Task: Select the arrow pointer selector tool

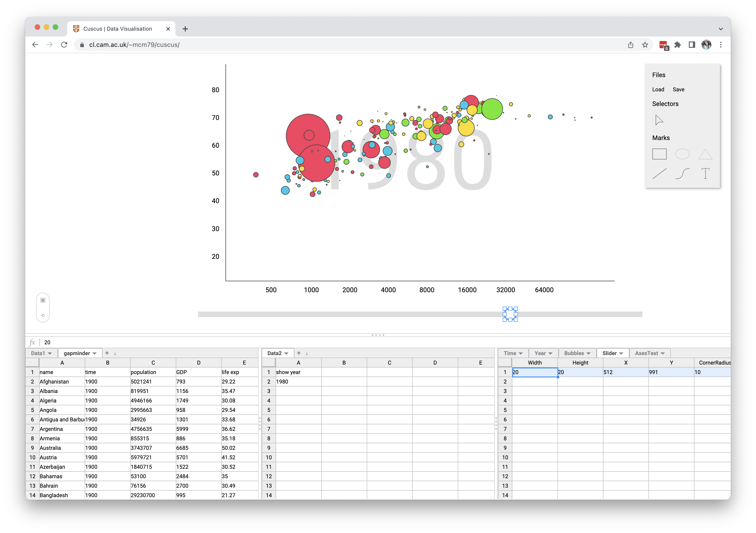Action: coord(659,120)
